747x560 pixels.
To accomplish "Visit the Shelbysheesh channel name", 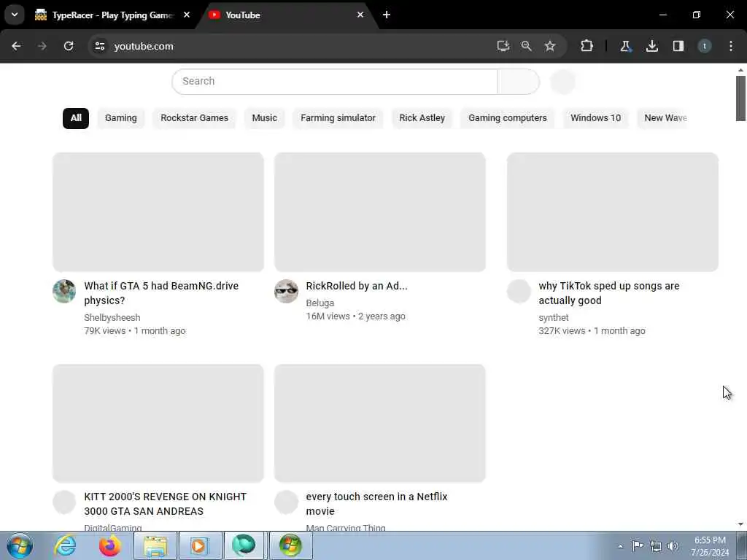I will coord(112,318).
